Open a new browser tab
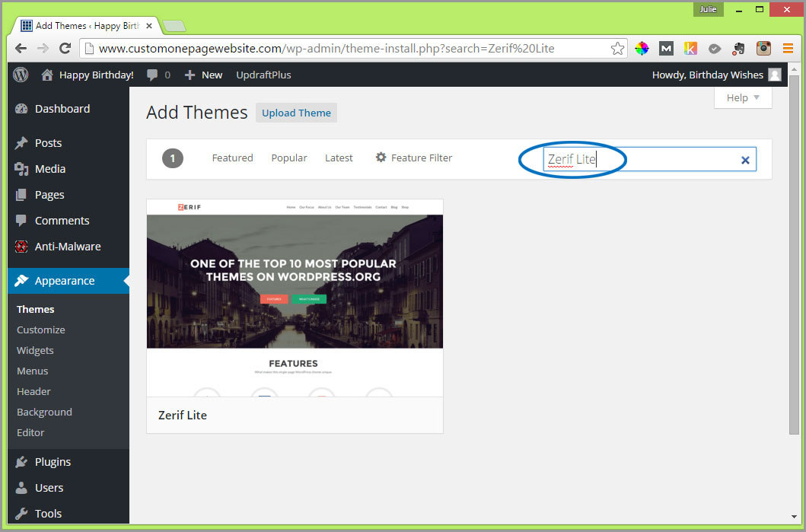The height and width of the screenshot is (532, 806). coord(174,26)
